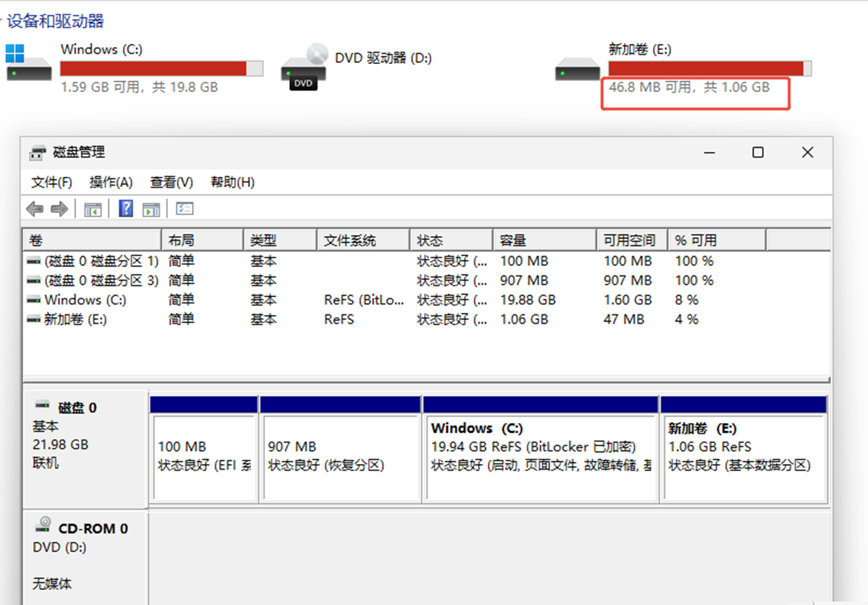The width and height of the screenshot is (868, 605).
Task: Click the 21.98 GB label of 磁盘 0
Action: click(x=60, y=445)
